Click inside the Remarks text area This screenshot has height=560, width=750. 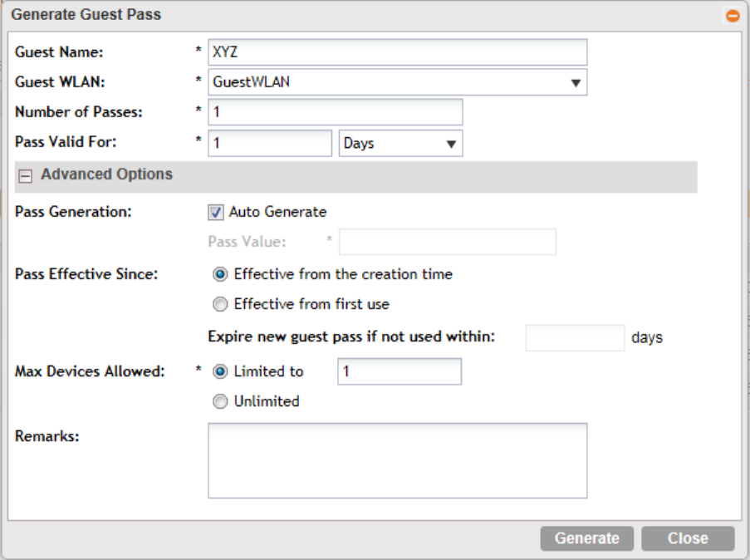[397, 460]
